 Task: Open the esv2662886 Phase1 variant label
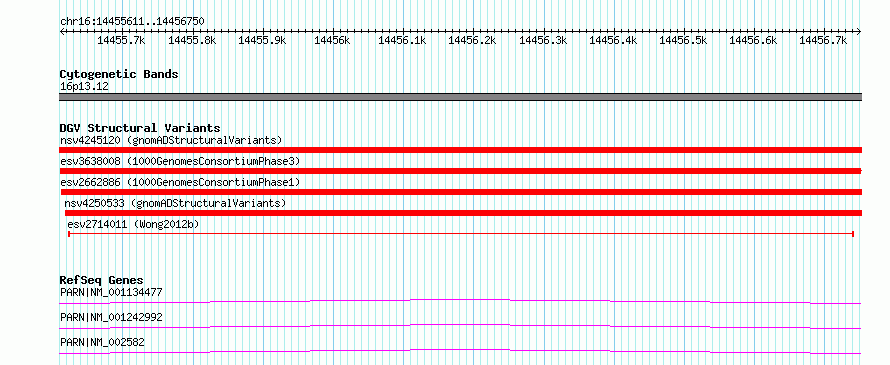[x=180, y=182]
